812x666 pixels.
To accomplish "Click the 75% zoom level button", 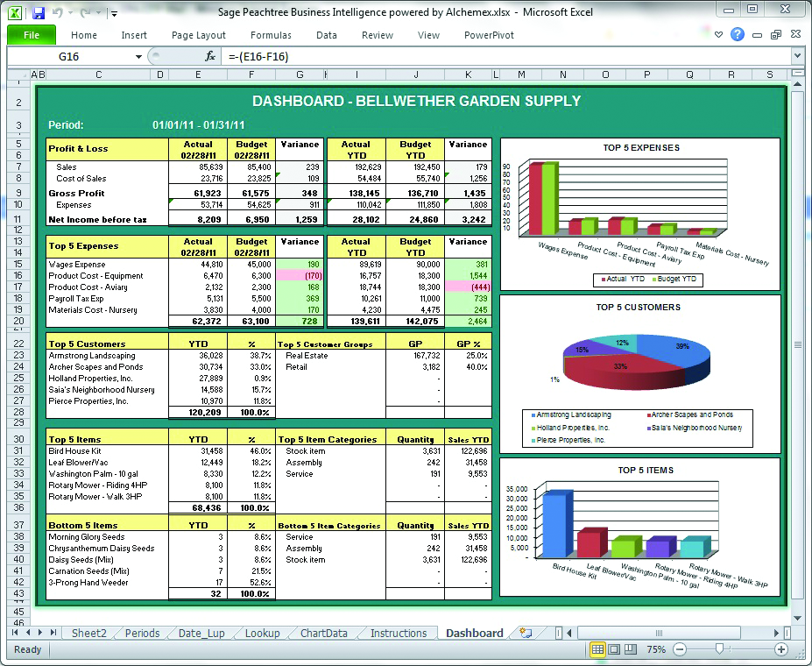I will pyautogui.click(x=656, y=649).
